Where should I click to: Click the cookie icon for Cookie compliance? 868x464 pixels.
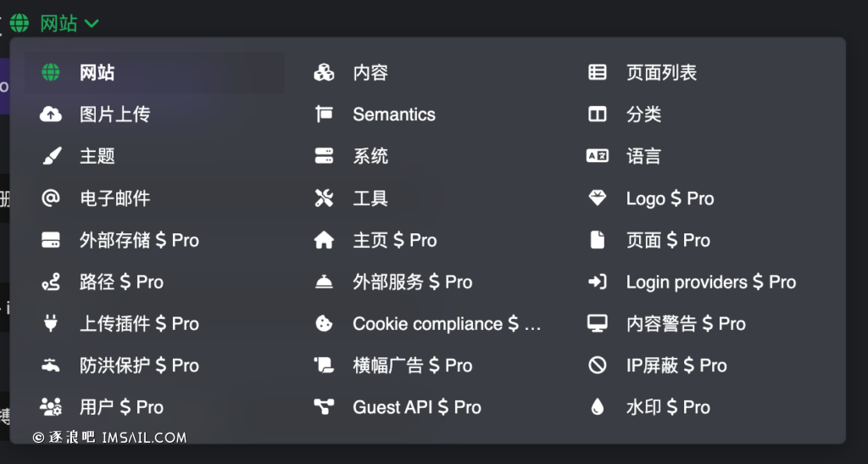[324, 324]
